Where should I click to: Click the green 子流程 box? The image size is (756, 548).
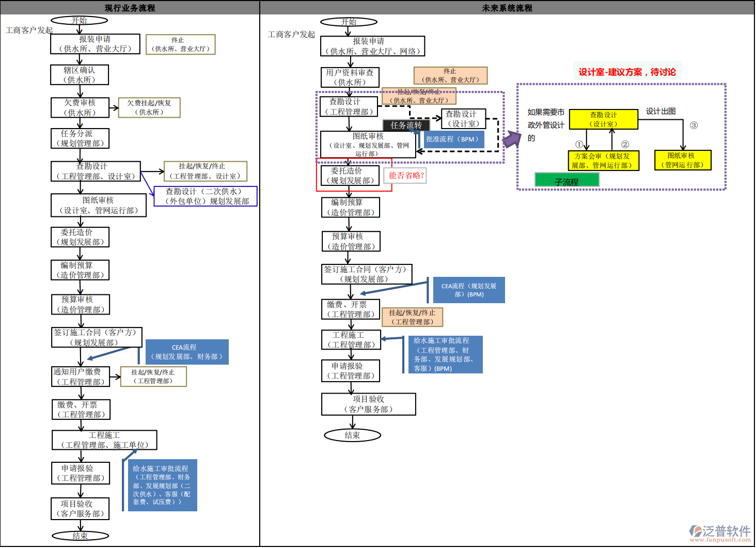[x=566, y=180]
